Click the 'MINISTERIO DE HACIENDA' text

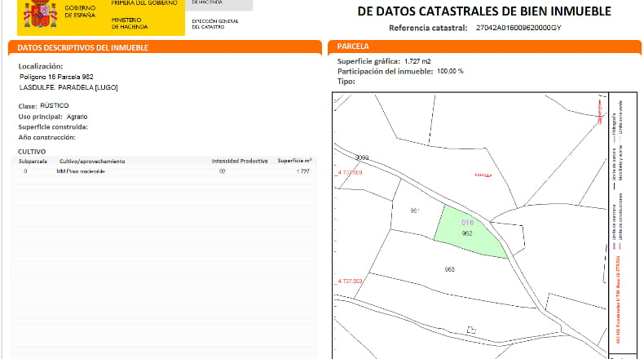(x=130, y=24)
